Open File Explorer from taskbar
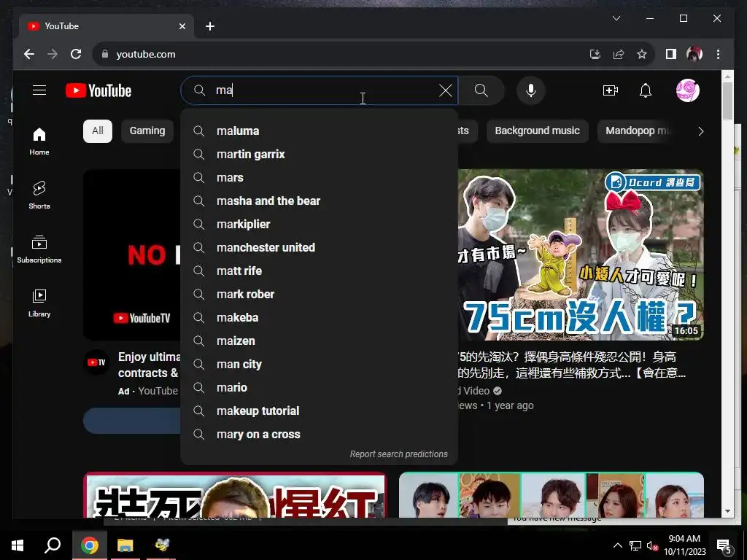This screenshot has width=747, height=560. point(125,545)
